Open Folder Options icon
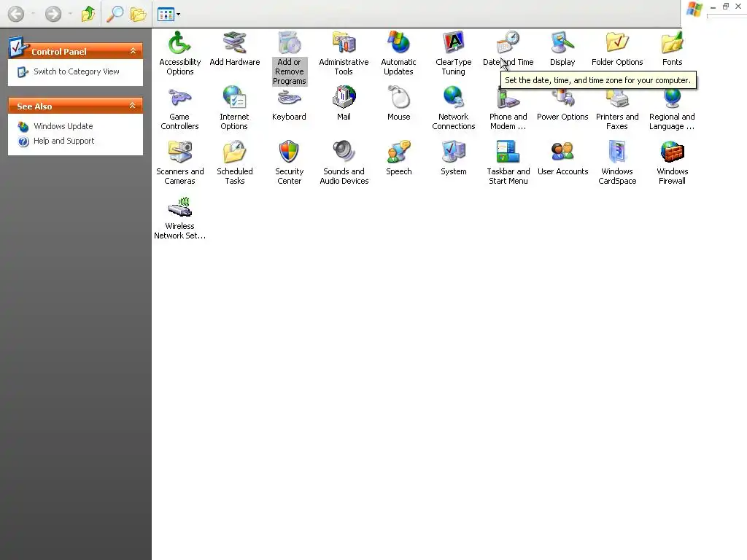Viewport: 747px width, 560px height. (617, 49)
